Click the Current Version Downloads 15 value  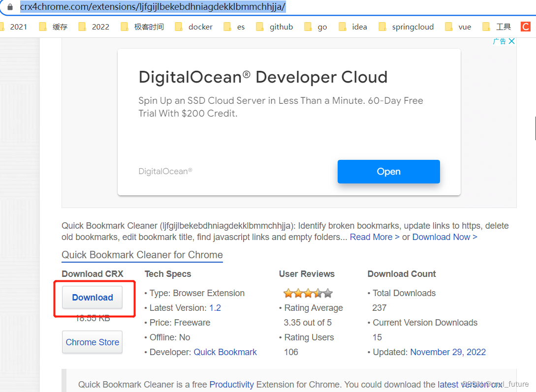[x=377, y=337]
